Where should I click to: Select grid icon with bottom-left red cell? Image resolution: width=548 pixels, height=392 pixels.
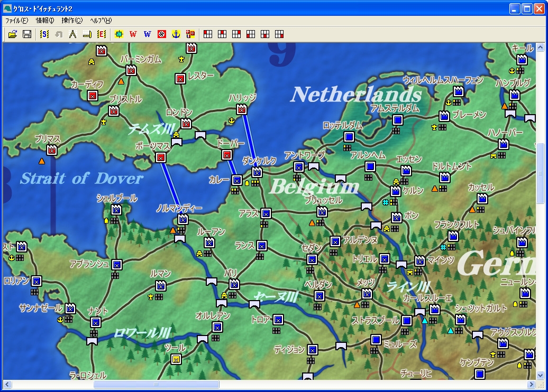[251, 34]
